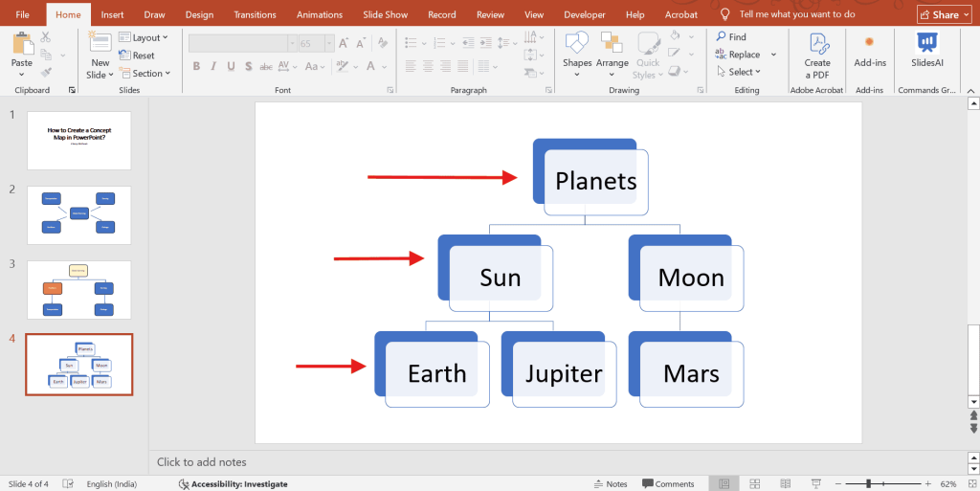
Task: Click the Paste clipboard icon
Action: click(21, 44)
